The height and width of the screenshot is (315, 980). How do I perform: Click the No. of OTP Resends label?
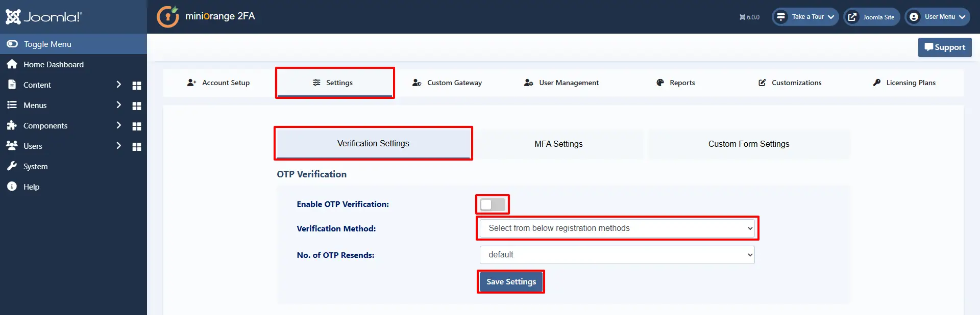[x=336, y=255]
